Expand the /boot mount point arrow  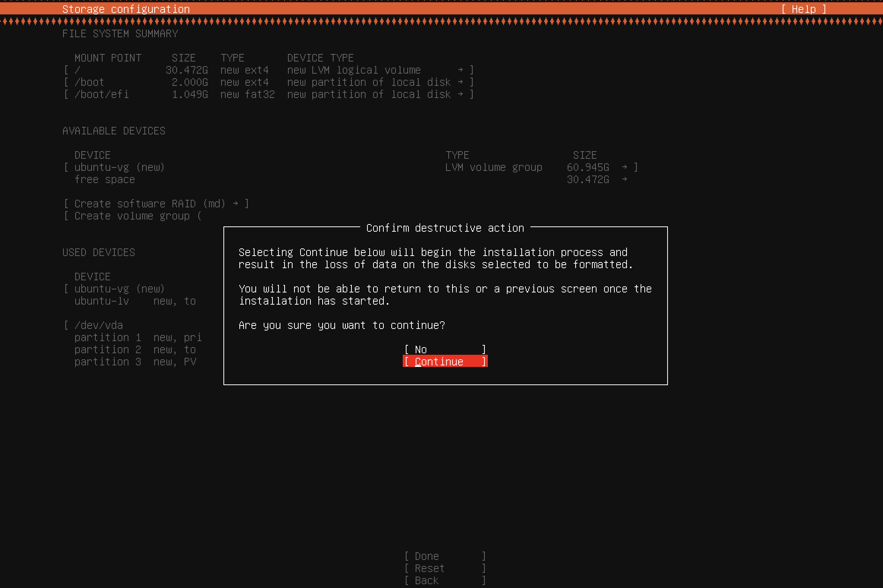click(x=460, y=82)
